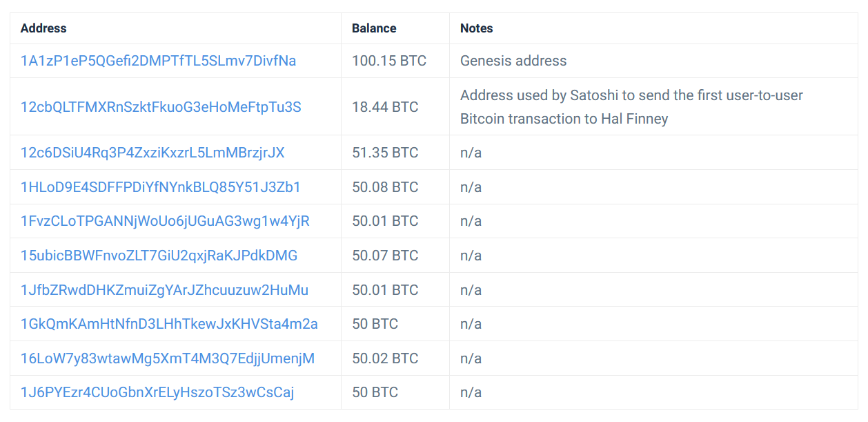The width and height of the screenshot is (868, 422).
Task: Open the Genesis address 1A1zP1eP5QGefi2DMPTfTL5SLmv7DivfNa link
Action: coord(158,61)
